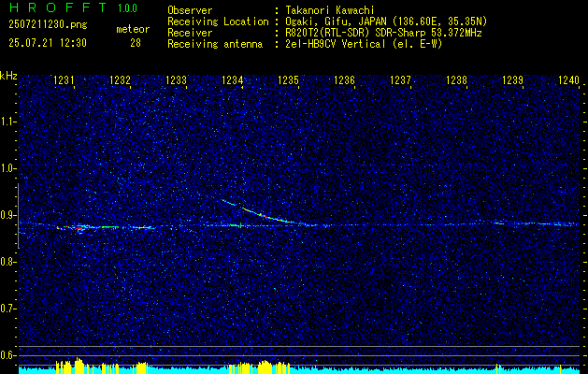This screenshot has height=374, width=588.
Task: Click the 1232 time marker
Action: (120, 79)
